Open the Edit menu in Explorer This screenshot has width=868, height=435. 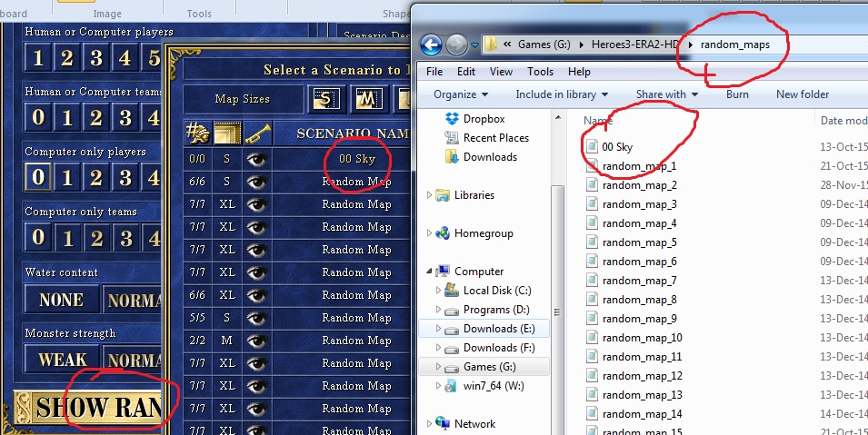tap(465, 72)
